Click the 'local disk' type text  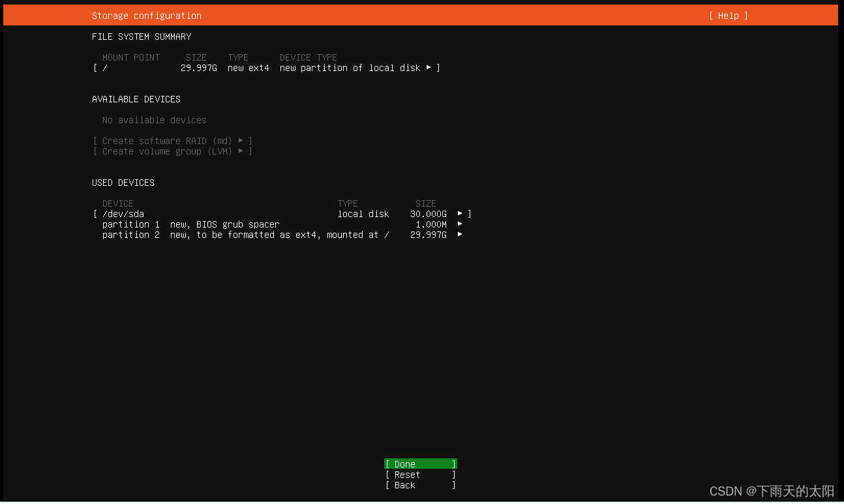point(363,214)
